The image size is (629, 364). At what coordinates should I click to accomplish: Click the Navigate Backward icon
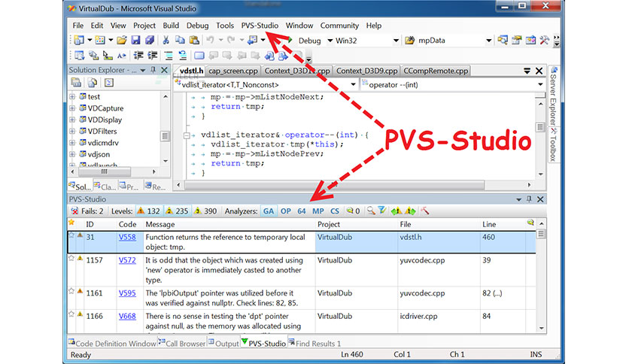click(252, 40)
